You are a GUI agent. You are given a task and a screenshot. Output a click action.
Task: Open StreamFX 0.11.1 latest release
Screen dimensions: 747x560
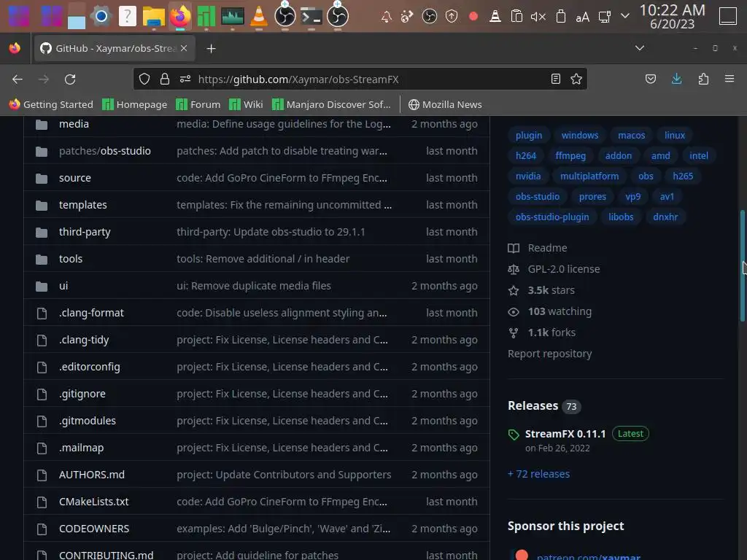(565, 434)
